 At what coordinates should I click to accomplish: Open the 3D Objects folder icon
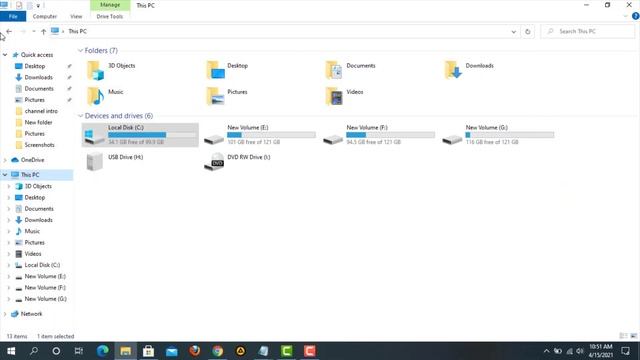pyautogui.click(x=95, y=70)
